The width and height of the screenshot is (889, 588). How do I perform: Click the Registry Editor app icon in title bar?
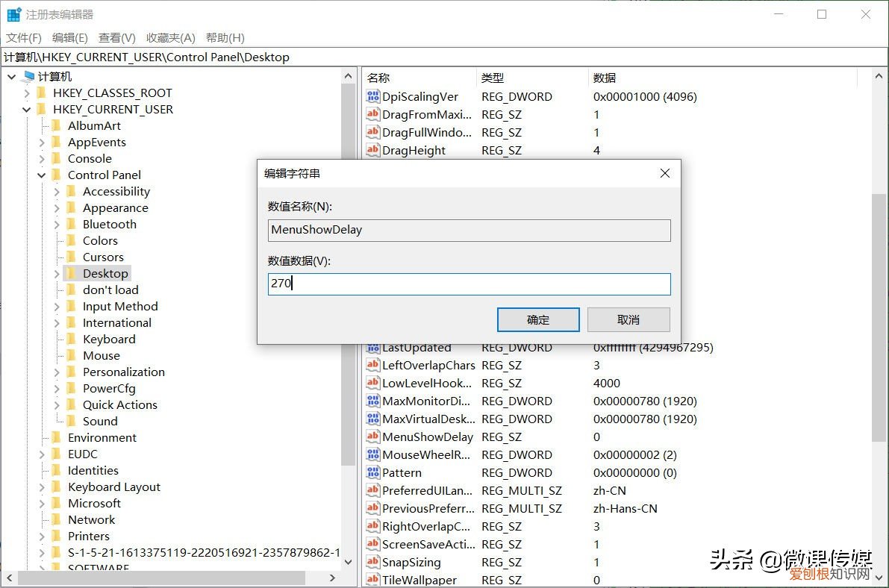pos(13,14)
